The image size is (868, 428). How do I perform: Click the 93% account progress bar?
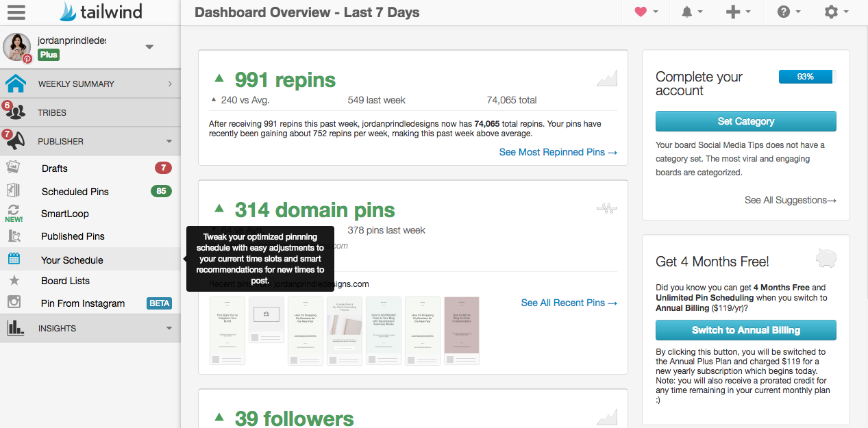coord(807,77)
